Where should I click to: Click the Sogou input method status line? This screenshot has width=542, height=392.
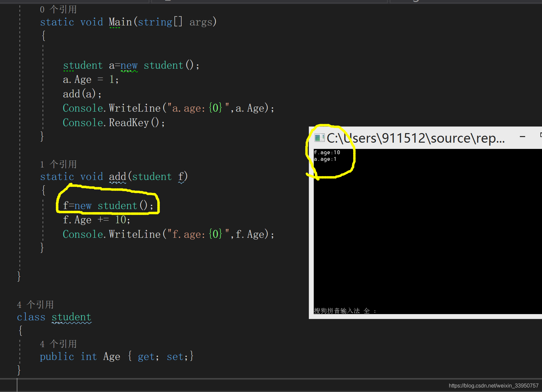pyautogui.click(x=345, y=311)
